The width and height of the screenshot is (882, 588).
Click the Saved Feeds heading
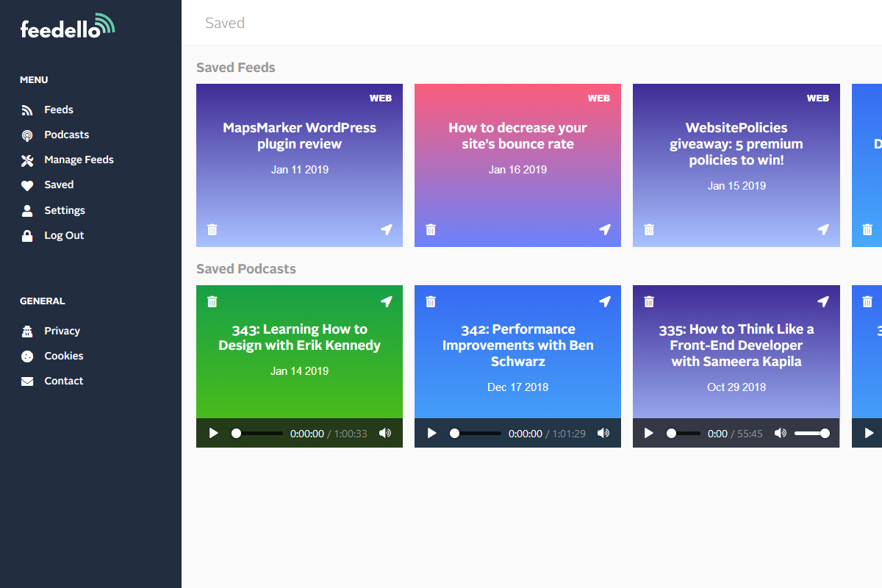pos(236,68)
